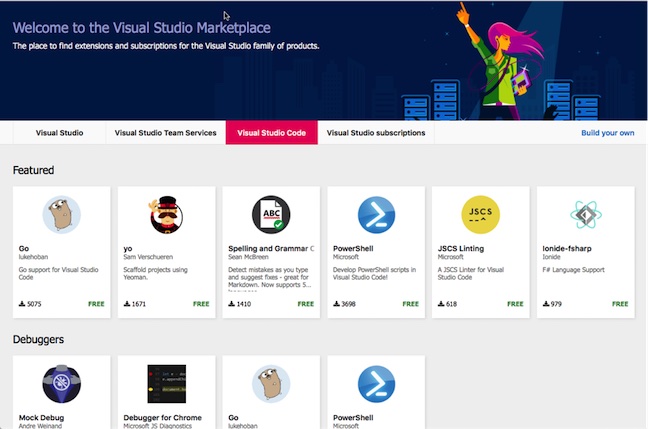Click download icon beside 5075

(x=22, y=304)
